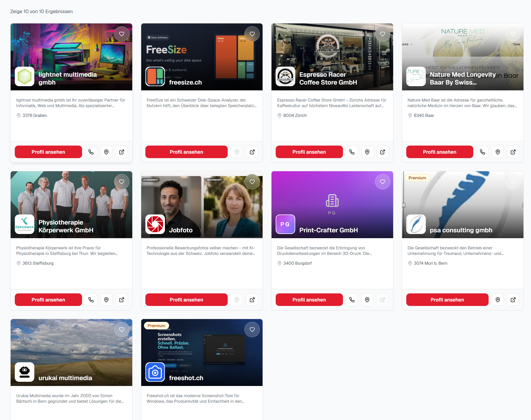
Task: Favorite the Jobfoto card
Action: 252,182
